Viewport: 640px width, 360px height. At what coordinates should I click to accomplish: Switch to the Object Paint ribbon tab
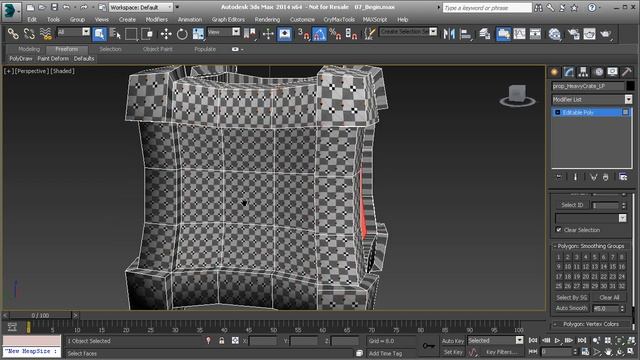[158, 49]
